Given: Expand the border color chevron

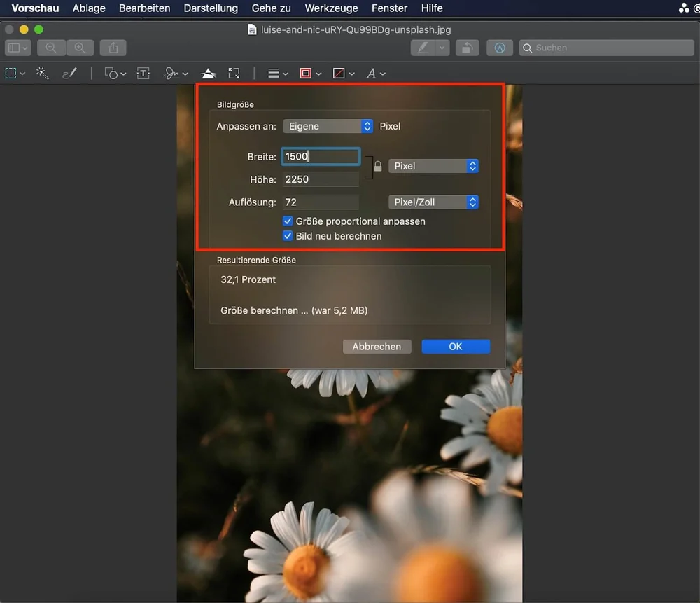Looking at the screenshot, I should (x=318, y=74).
